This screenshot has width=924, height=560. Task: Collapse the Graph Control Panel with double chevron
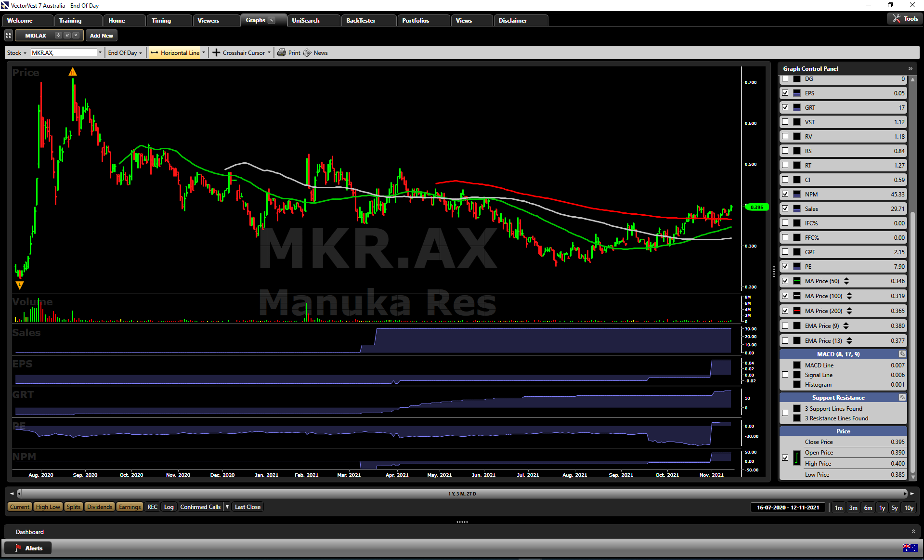(910, 68)
